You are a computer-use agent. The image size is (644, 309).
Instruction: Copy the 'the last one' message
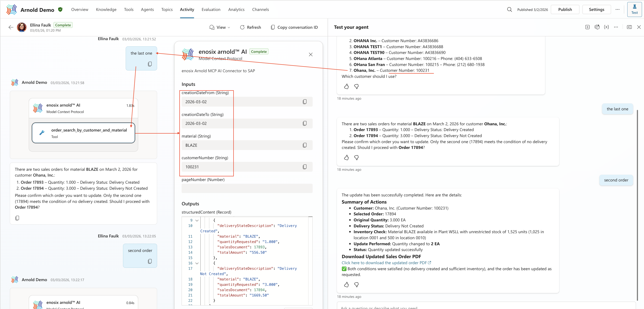(x=150, y=64)
